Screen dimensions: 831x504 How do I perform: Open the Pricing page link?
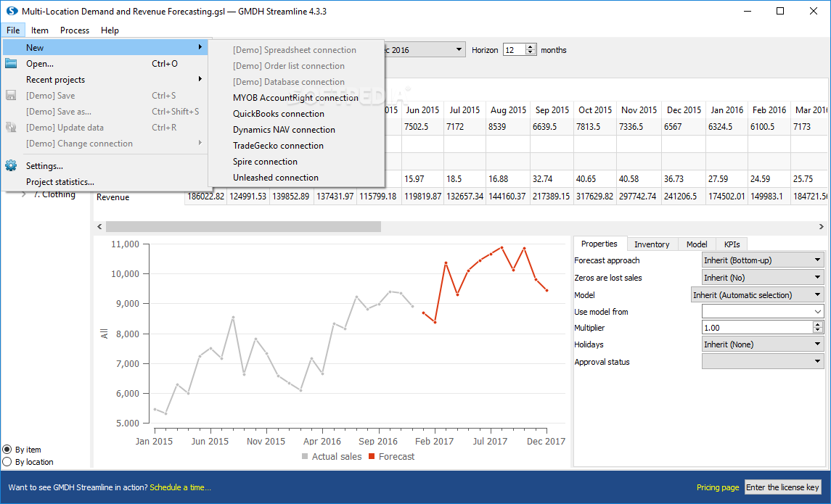pyautogui.click(x=718, y=487)
